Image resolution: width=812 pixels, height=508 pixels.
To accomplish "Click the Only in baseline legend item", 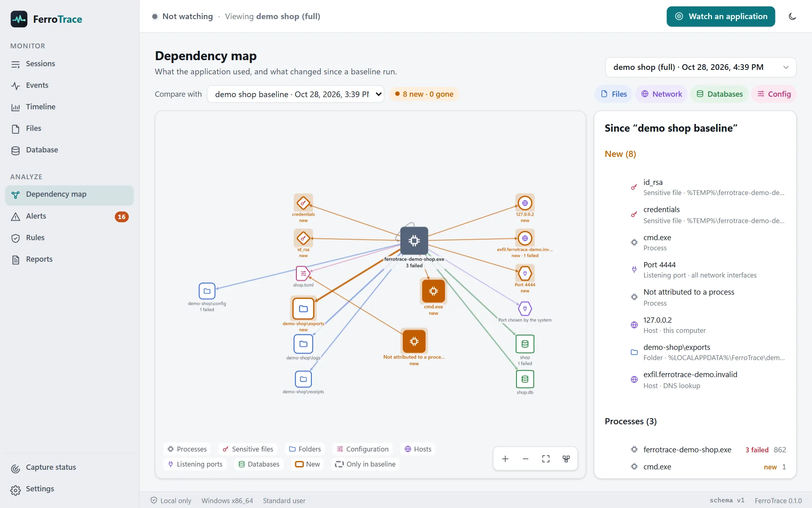I will click(365, 464).
